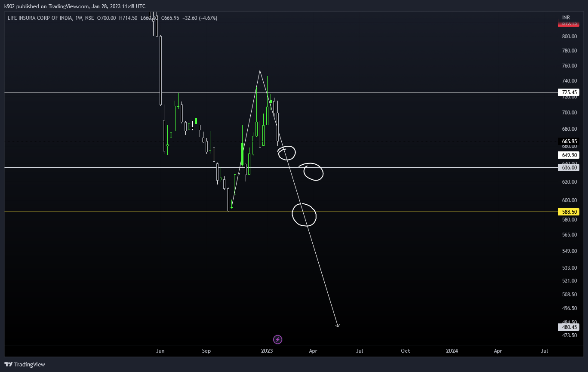Click the 480.45 target price label
The image size is (588, 372).
point(568,327)
